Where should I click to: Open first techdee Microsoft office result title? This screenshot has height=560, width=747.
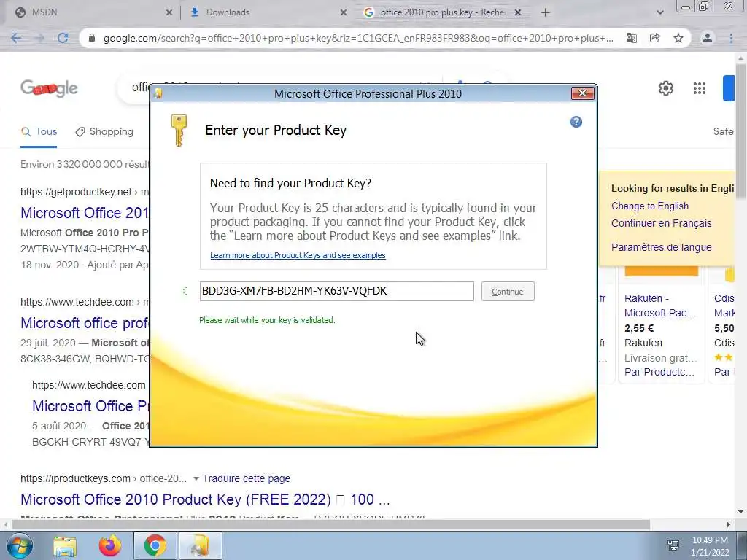point(85,323)
